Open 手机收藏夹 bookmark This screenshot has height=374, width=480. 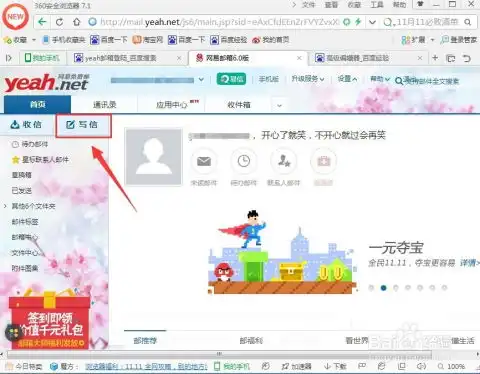[64, 40]
